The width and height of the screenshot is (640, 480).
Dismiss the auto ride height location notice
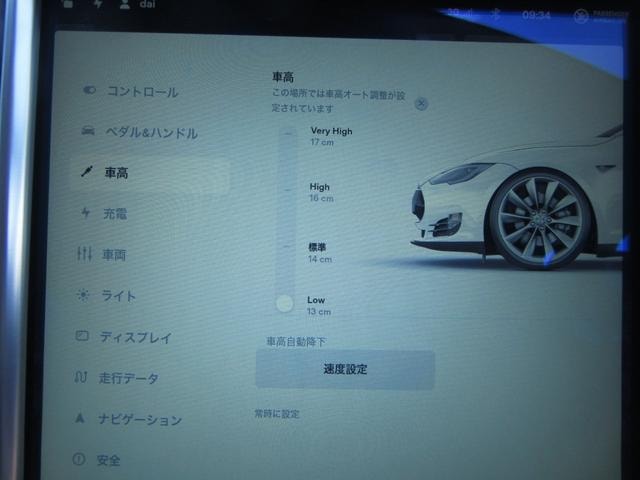(421, 104)
